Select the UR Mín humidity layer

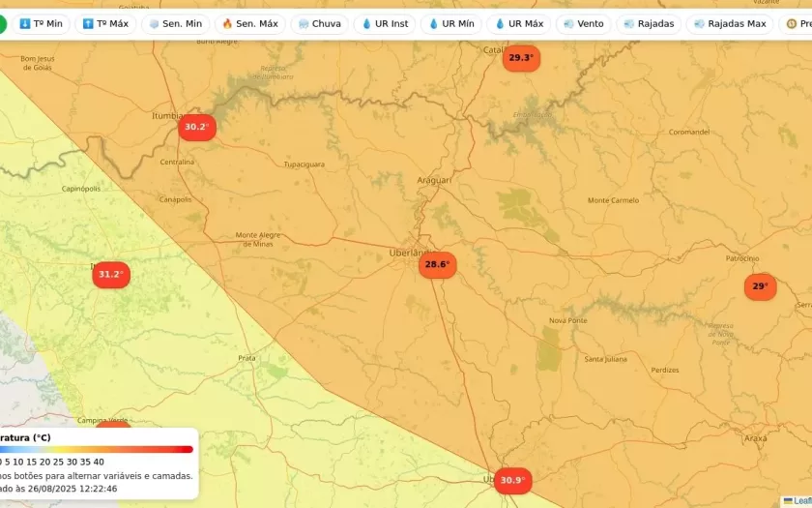click(x=450, y=23)
